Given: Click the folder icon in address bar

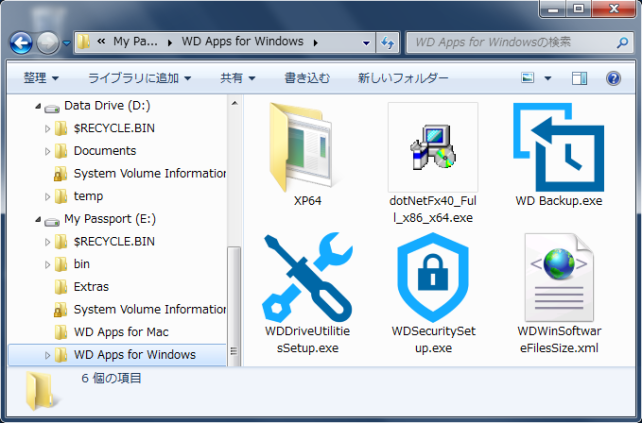Looking at the screenshot, I should [x=84, y=41].
